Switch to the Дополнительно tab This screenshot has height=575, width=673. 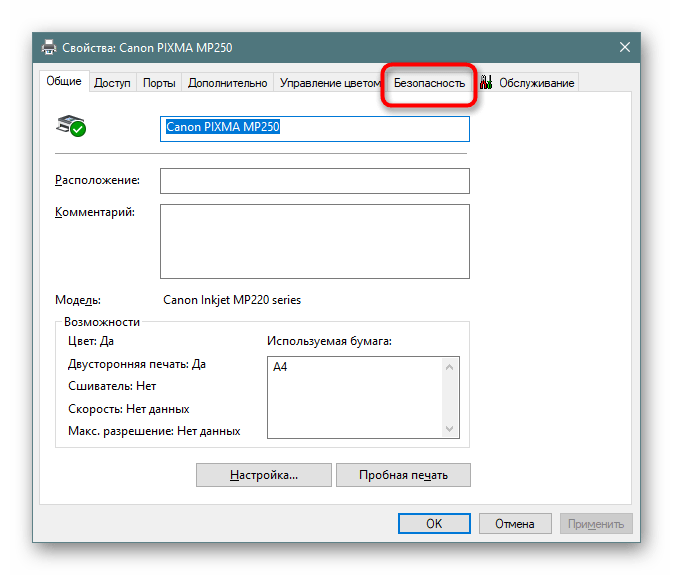click(x=227, y=83)
